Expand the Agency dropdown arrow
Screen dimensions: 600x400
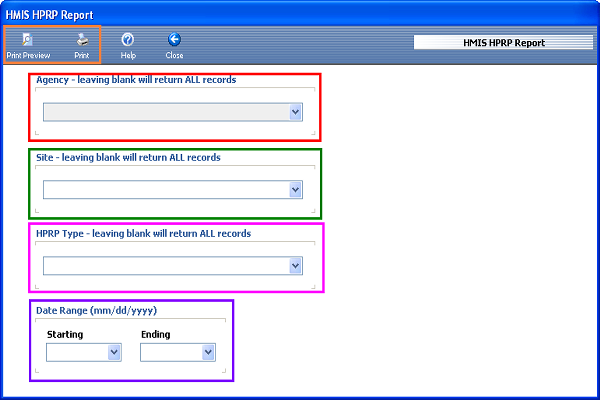(x=295, y=112)
